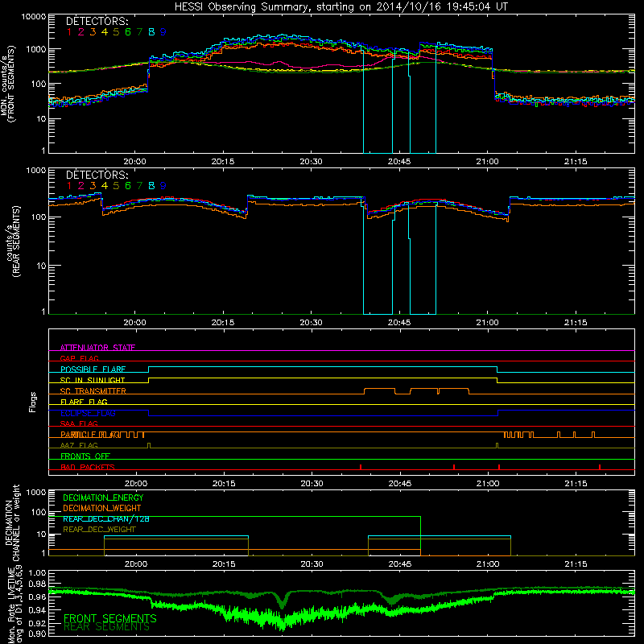Image resolution: width=644 pixels, height=644 pixels.
Task: Click the 1000 tick on rear segments axis
Action: click(35, 170)
